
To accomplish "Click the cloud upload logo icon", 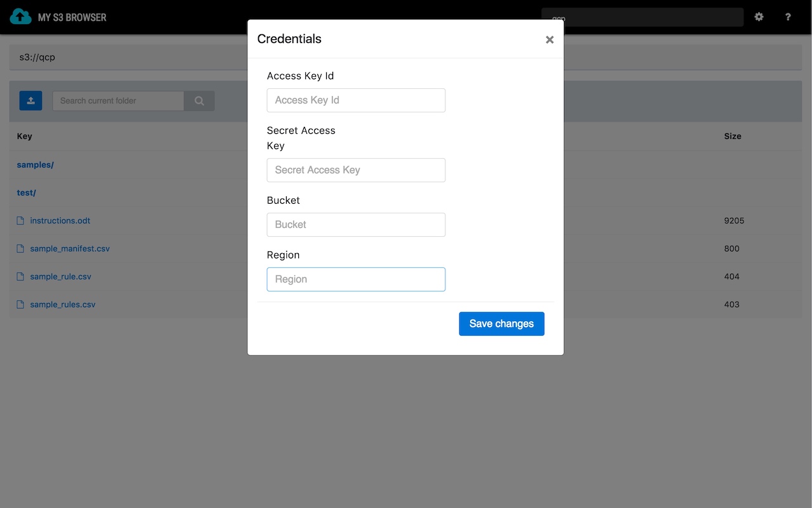I will pos(20,17).
